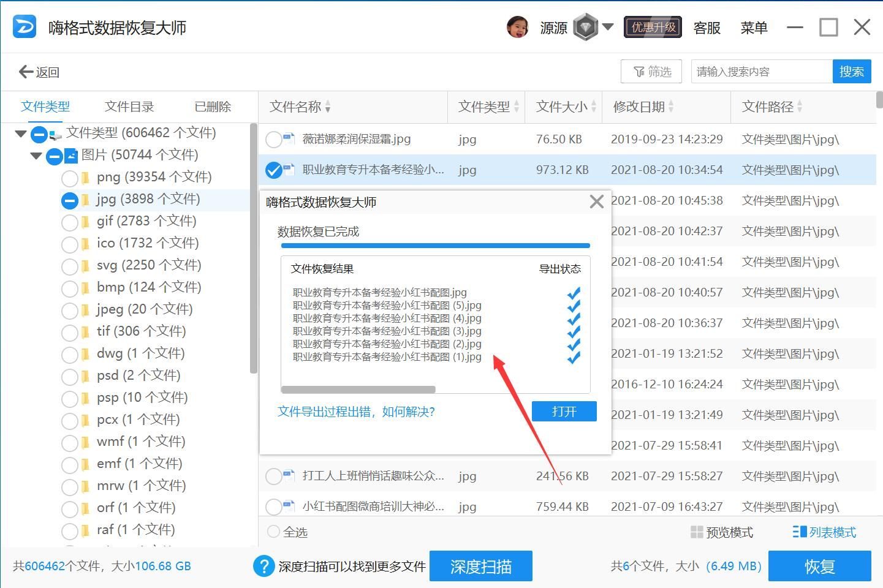Collapse the root 文件类型 tree node
Screen dimensions: 883x588
[20, 134]
